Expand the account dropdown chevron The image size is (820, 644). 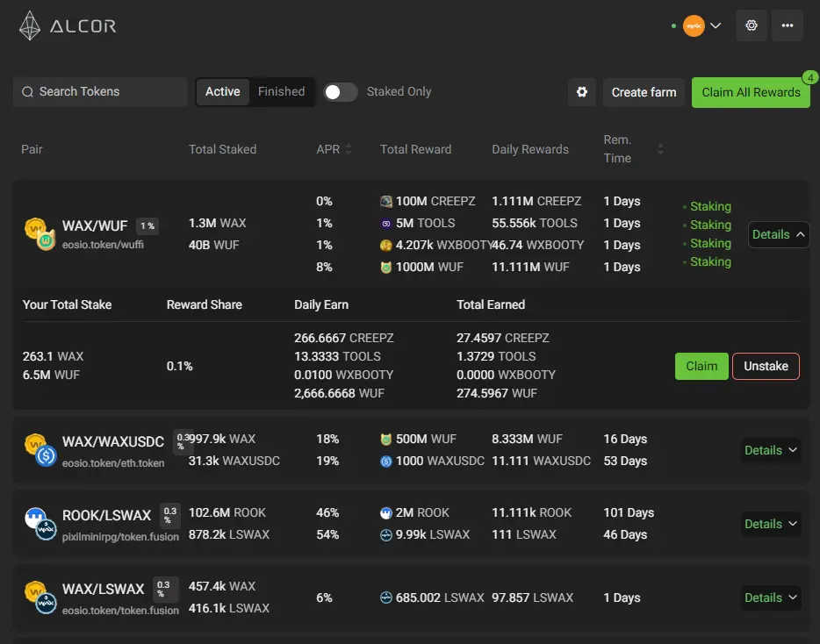tap(716, 25)
